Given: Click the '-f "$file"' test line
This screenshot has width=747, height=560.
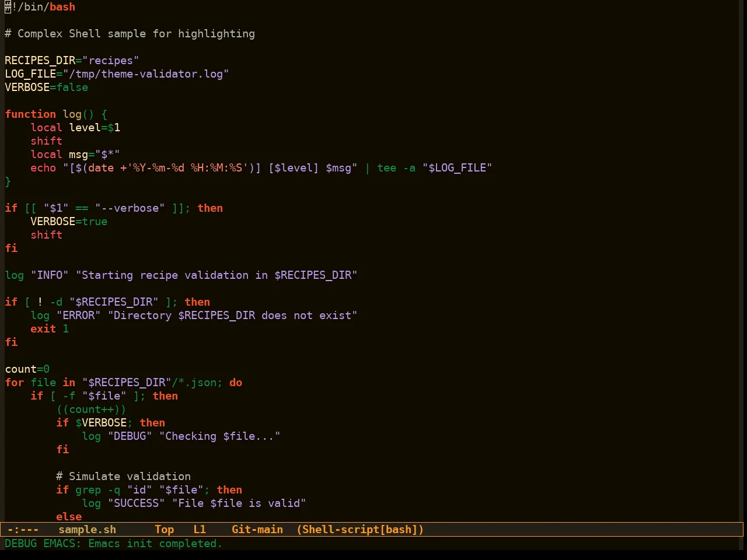Looking at the screenshot, I should coord(104,396).
